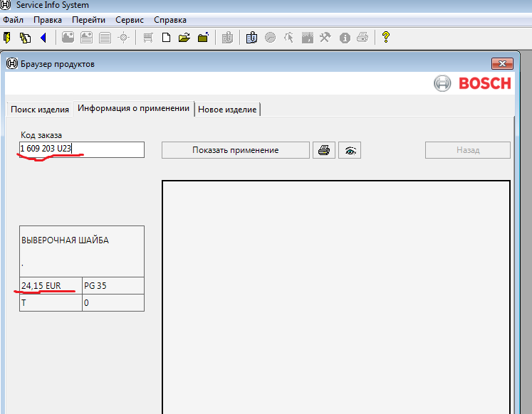Click the grayed picture-with-text icon
Screen dimensions: 532x414
86,38
